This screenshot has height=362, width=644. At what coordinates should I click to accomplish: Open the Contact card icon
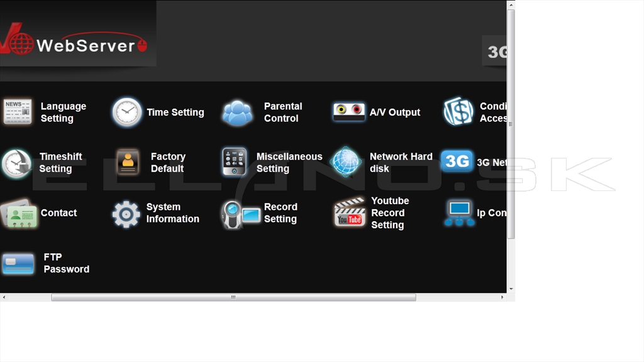click(19, 214)
